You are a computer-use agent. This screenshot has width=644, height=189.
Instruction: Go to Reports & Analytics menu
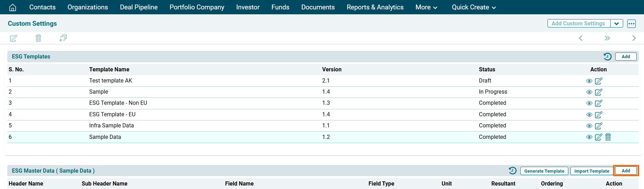tap(375, 7)
